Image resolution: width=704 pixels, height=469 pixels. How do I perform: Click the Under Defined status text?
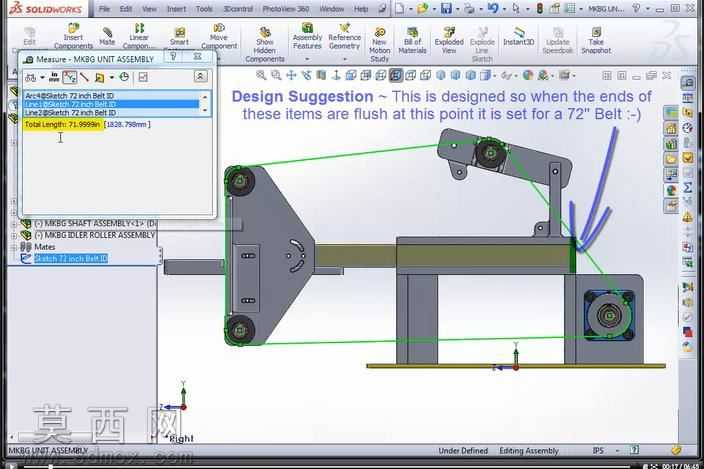(x=463, y=451)
